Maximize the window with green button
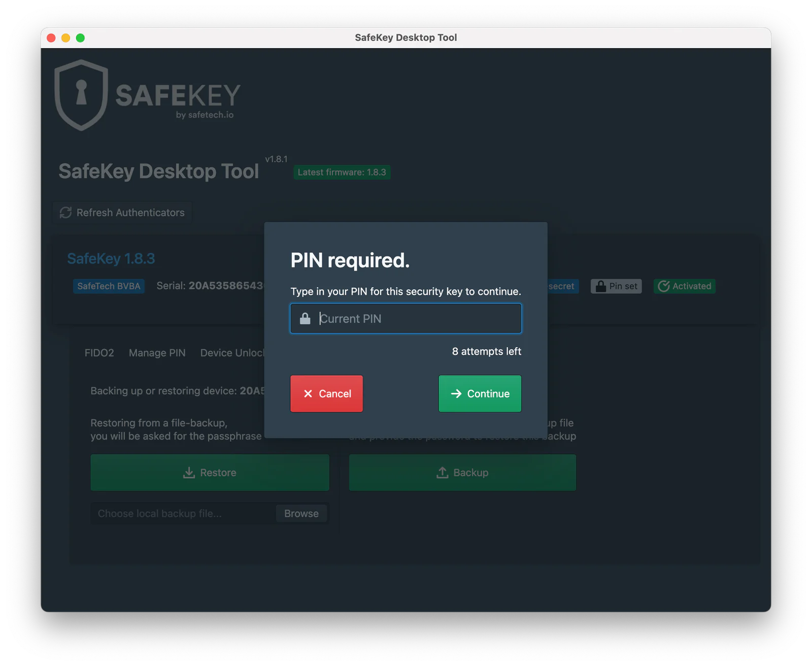 80,38
